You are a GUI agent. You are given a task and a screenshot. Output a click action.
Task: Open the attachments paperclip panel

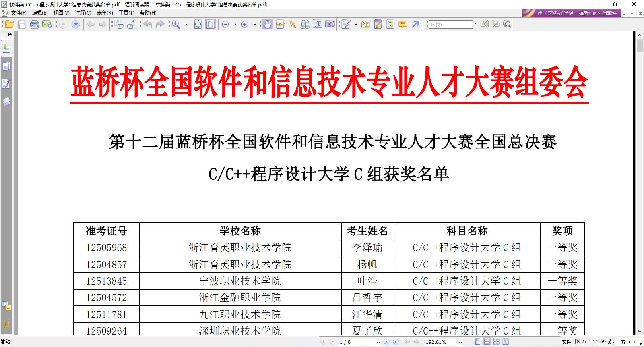(6, 324)
